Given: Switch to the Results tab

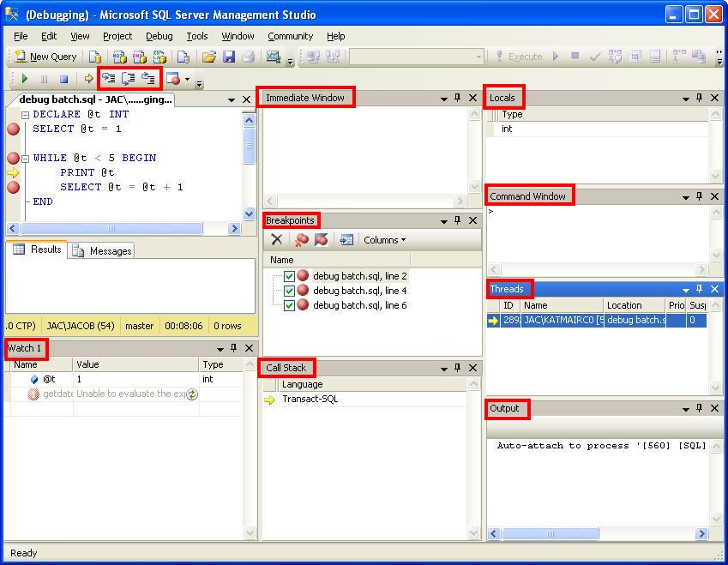Looking at the screenshot, I should 37,249.
